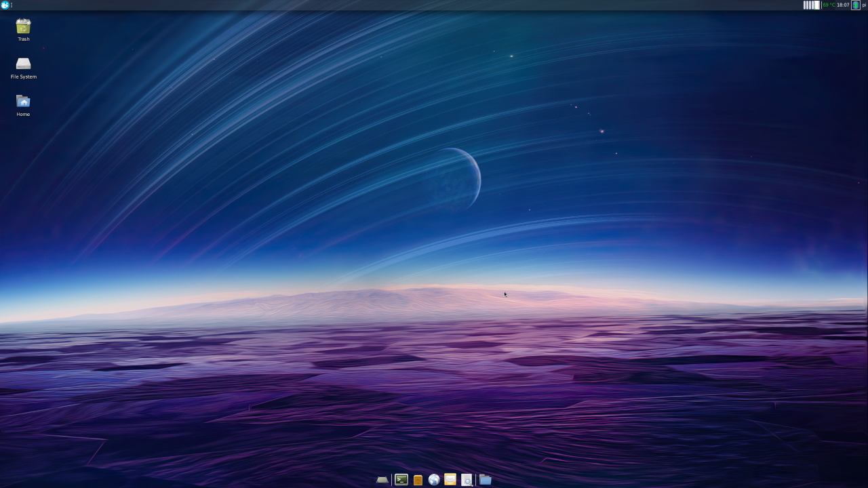
Task: Open the file manager cabinet dock icon
Action: (418, 480)
